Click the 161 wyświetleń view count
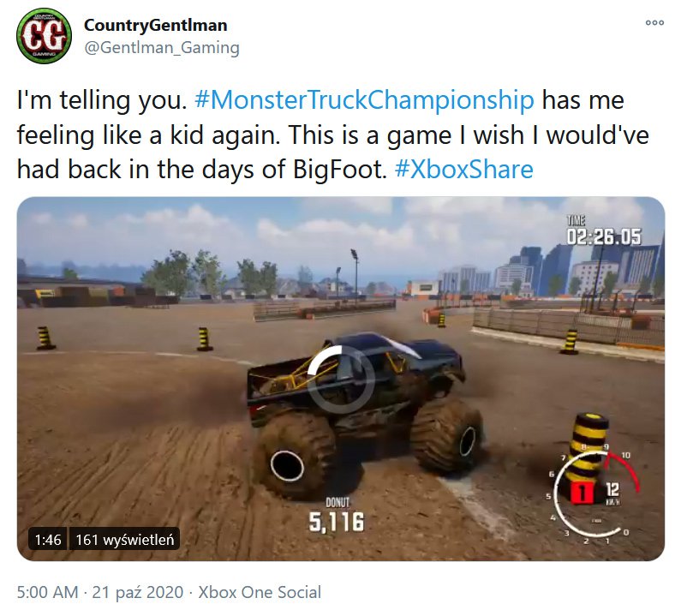This screenshot has width=681, height=616. pos(125,540)
